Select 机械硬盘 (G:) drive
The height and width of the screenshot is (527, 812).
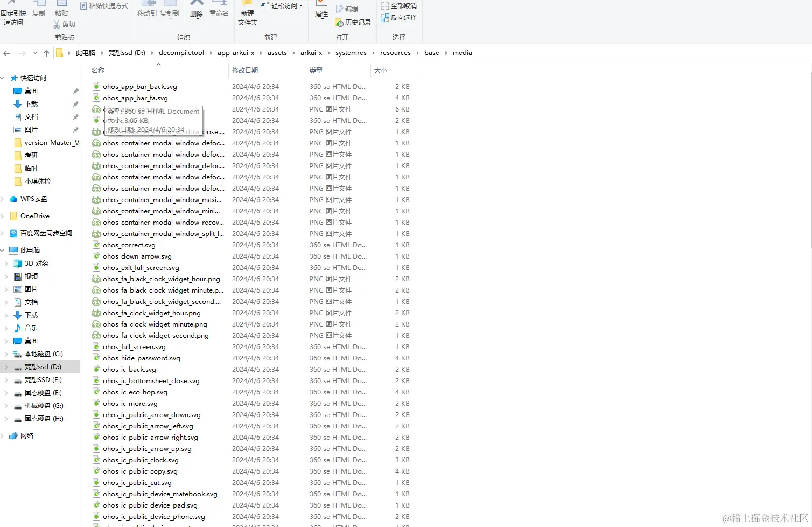(38, 406)
